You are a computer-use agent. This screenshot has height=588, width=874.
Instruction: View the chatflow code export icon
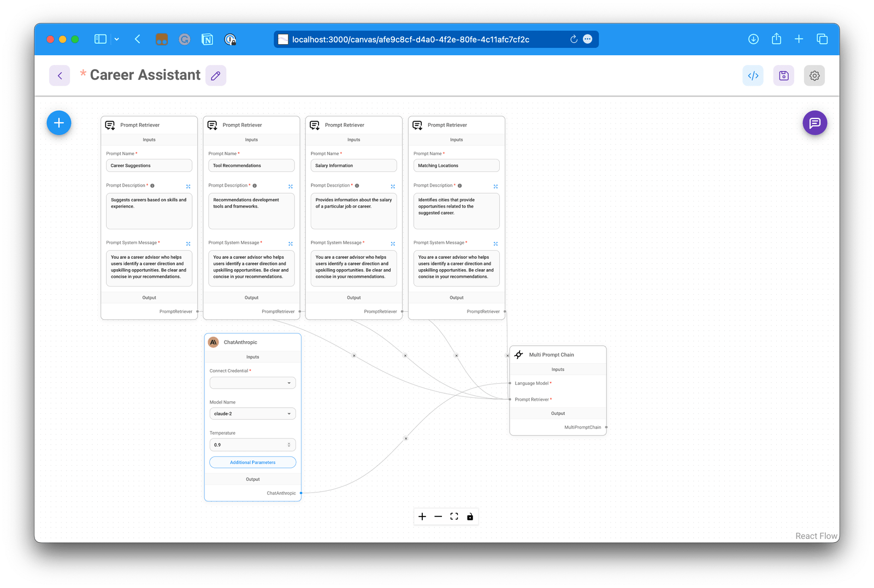[x=753, y=75]
